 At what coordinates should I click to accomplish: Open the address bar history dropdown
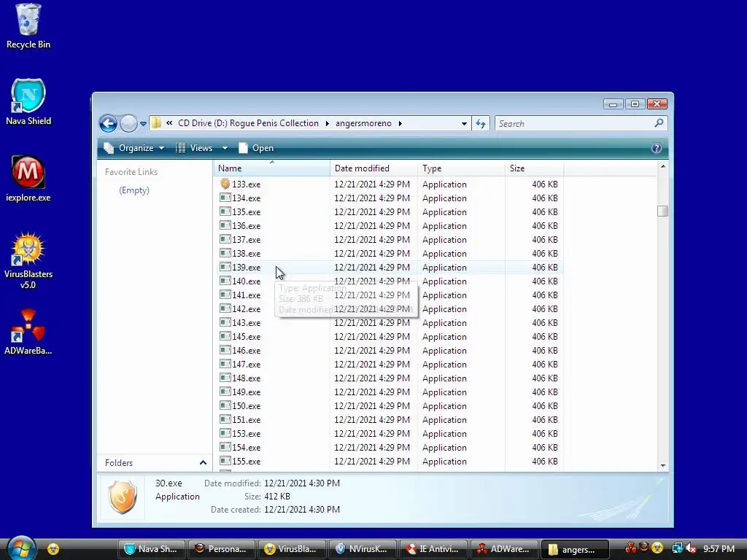click(x=464, y=124)
